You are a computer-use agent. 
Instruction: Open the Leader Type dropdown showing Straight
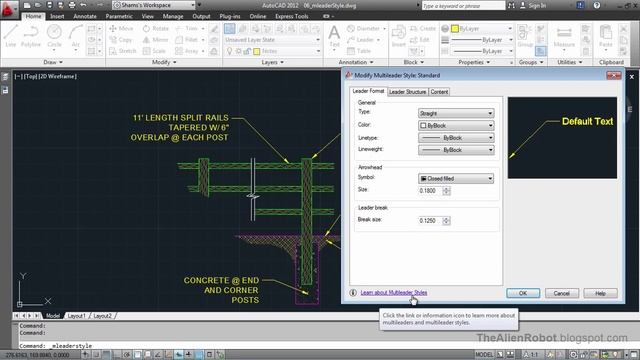tap(456, 113)
